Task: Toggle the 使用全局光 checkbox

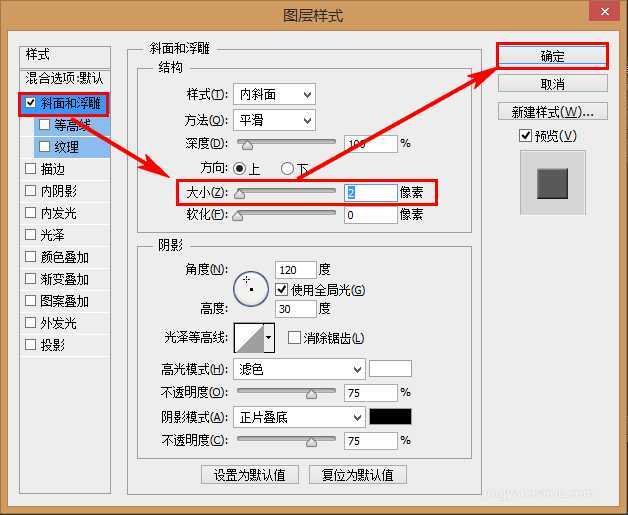Action: 281,290
